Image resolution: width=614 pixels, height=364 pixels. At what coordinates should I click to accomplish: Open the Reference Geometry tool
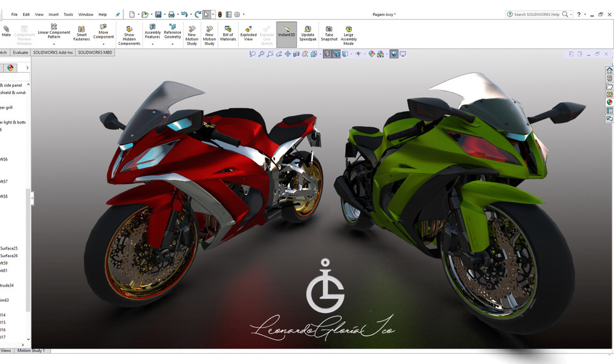172,31
